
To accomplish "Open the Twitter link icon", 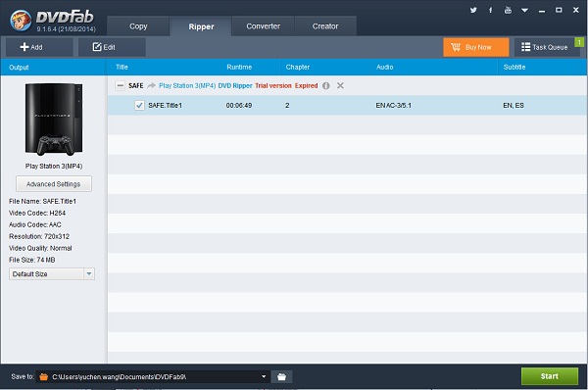I will (x=473, y=10).
